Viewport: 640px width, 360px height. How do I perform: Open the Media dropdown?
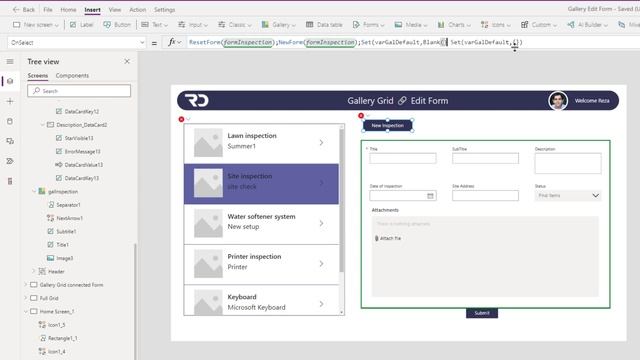[x=411, y=25]
